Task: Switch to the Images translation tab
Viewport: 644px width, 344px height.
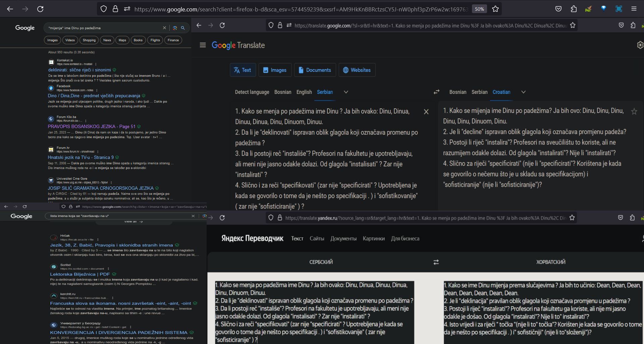Action: 275,70
